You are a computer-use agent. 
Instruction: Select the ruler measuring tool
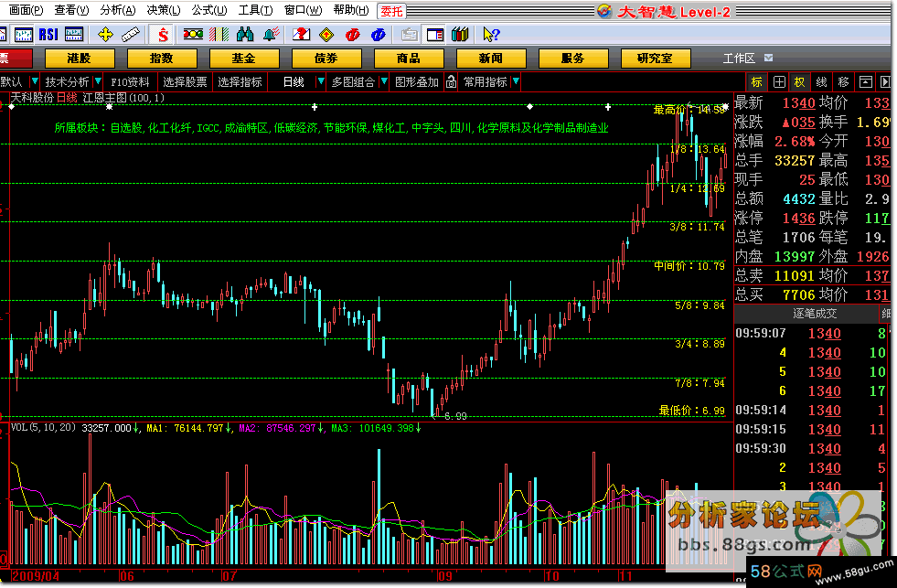point(131,35)
